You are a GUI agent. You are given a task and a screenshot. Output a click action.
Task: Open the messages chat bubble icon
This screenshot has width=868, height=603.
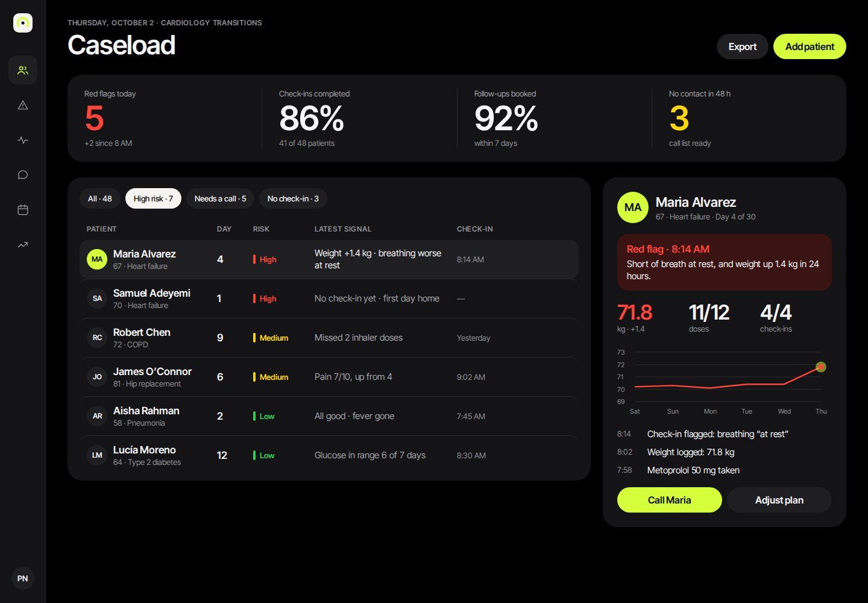click(23, 175)
